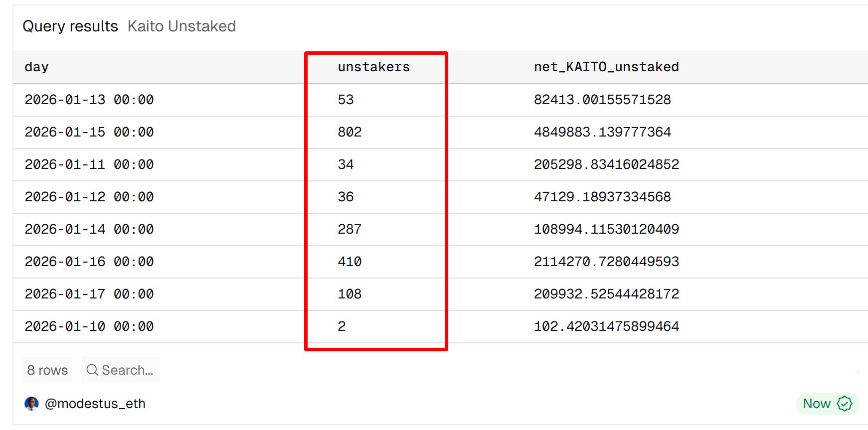The height and width of the screenshot is (430, 868).
Task: Click the unstakers value 36
Action: [x=346, y=197]
